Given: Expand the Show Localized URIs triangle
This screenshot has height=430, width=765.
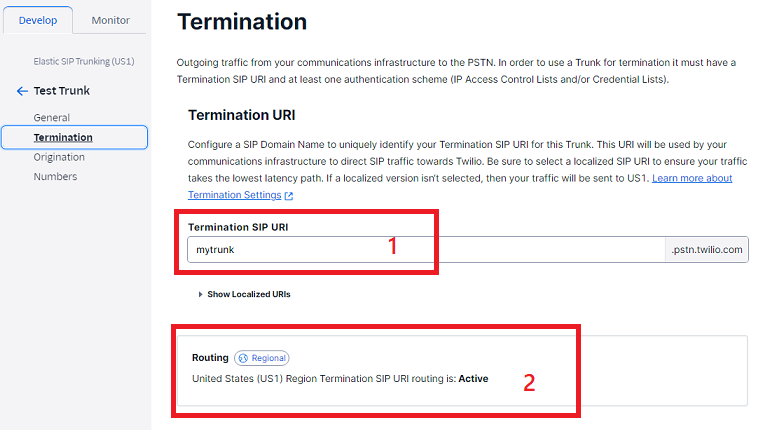Looking at the screenshot, I should click(200, 294).
